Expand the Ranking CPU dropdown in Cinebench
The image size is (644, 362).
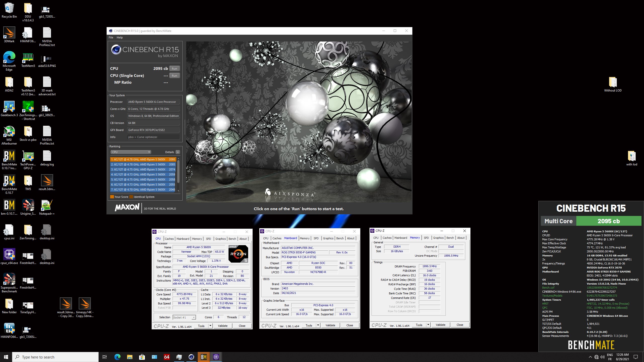(x=131, y=152)
